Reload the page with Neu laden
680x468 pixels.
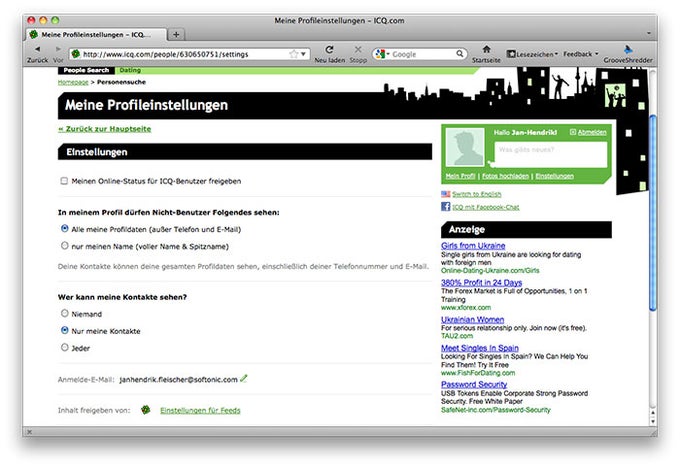point(329,49)
